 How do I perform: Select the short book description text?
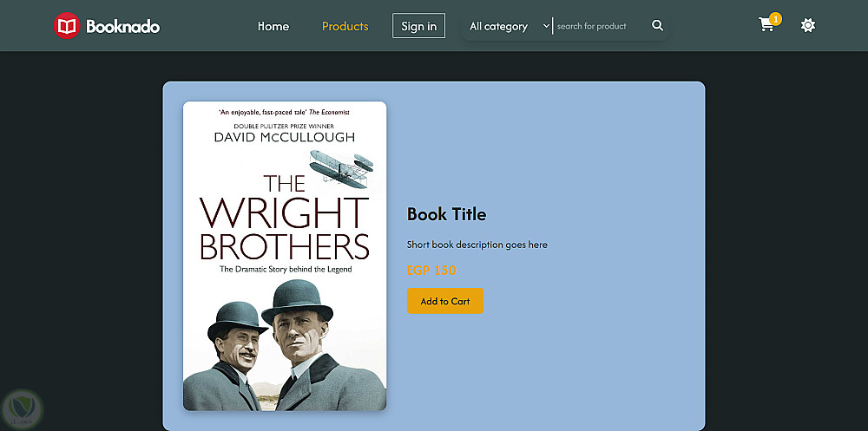tap(477, 245)
